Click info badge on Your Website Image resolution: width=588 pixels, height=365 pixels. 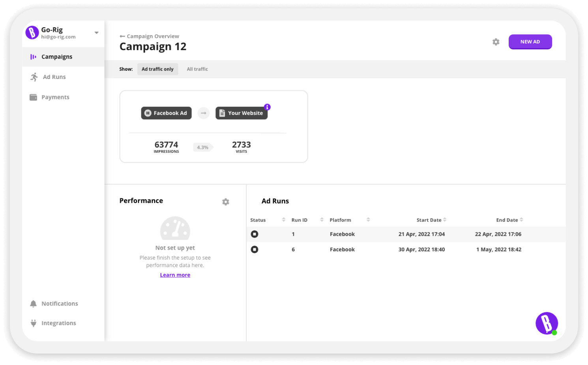(267, 107)
